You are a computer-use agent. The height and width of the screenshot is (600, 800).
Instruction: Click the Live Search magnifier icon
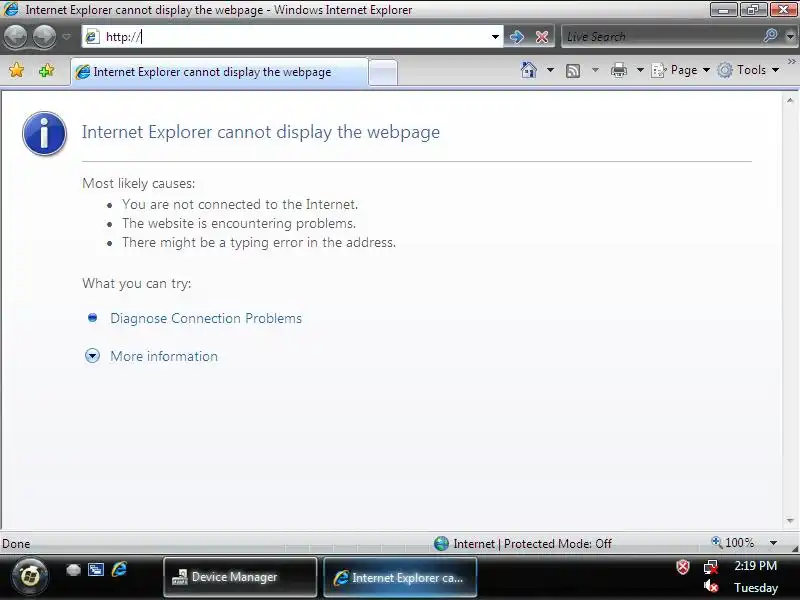click(x=770, y=36)
